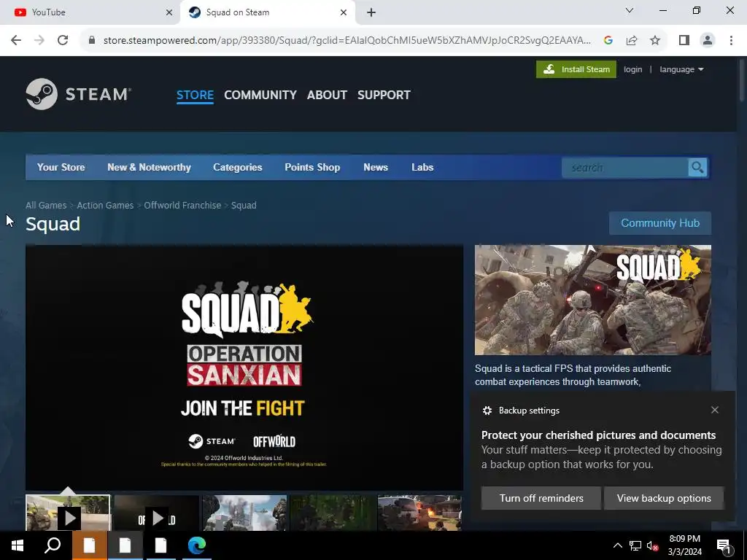Click the Squad header capsule image
Viewport: 747px width, 560px height.
coord(592,300)
